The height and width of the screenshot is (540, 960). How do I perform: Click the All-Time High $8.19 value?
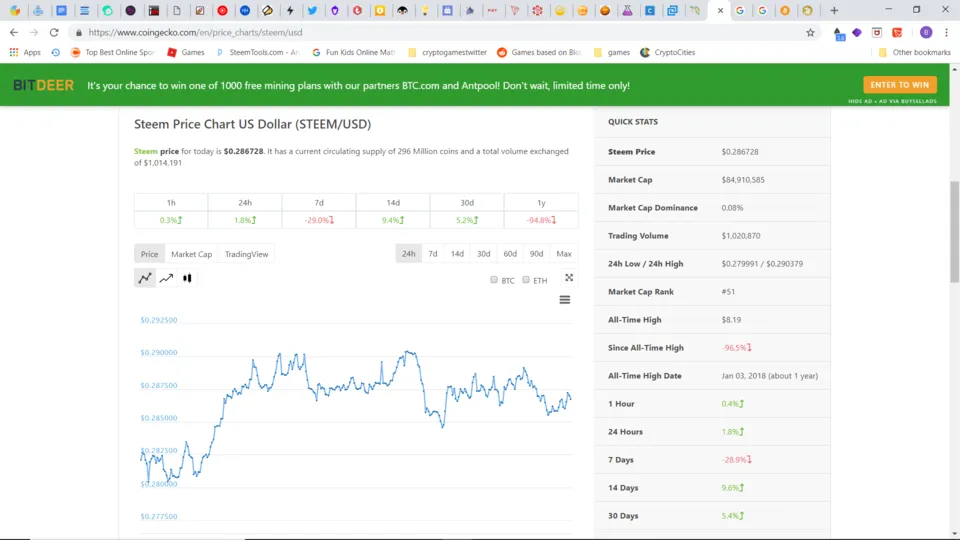(731, 320)
